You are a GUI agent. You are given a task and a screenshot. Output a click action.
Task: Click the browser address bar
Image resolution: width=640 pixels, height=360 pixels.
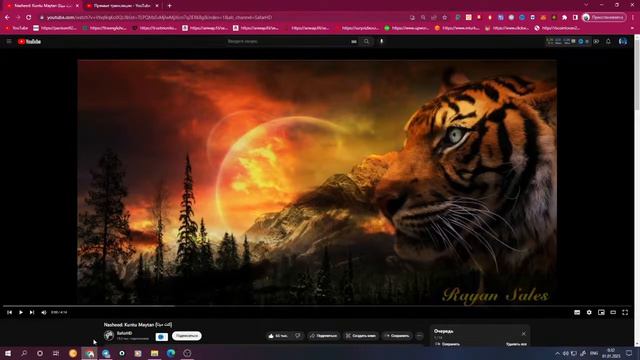point(224,17)
